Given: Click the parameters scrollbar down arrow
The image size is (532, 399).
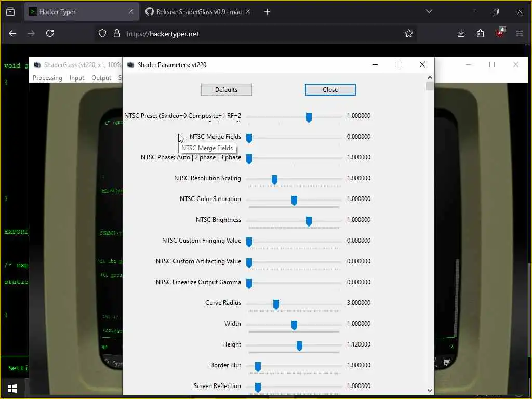Looking at the screenshot, I should click(x=430, y=391).
